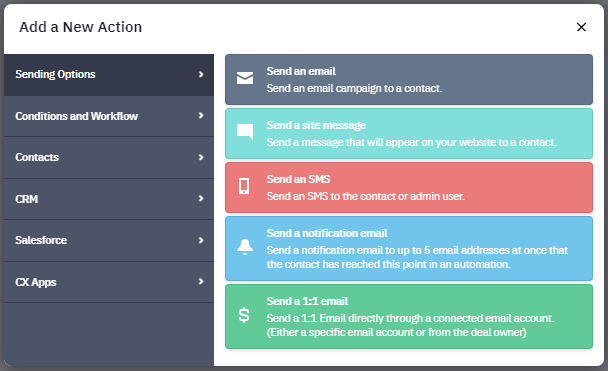This screenshot has height=371, width=608.
Task: Click the speech bubble site message icon
Action: [245, 132]
